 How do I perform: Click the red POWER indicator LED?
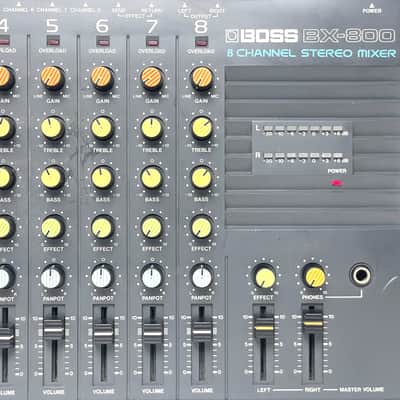click(337, 183)
